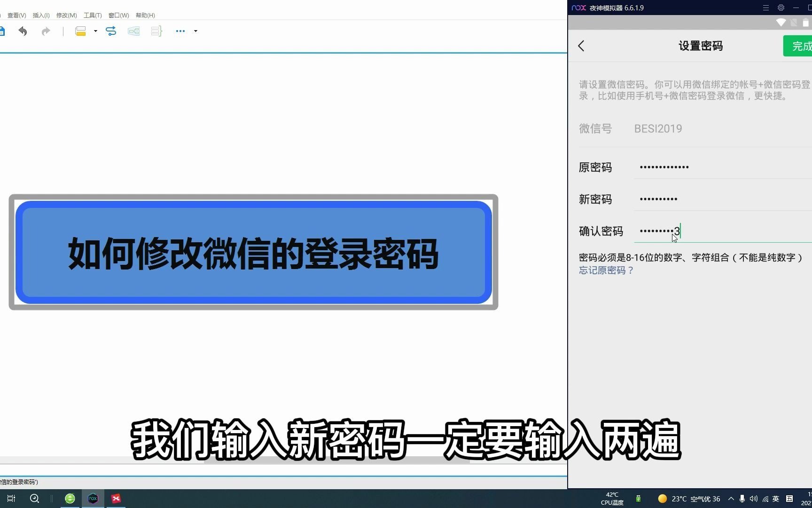The height and width of the screenshot is (508, 812).
Task: Click the Android Wi-Fi status icon
Action: [781, 23]
